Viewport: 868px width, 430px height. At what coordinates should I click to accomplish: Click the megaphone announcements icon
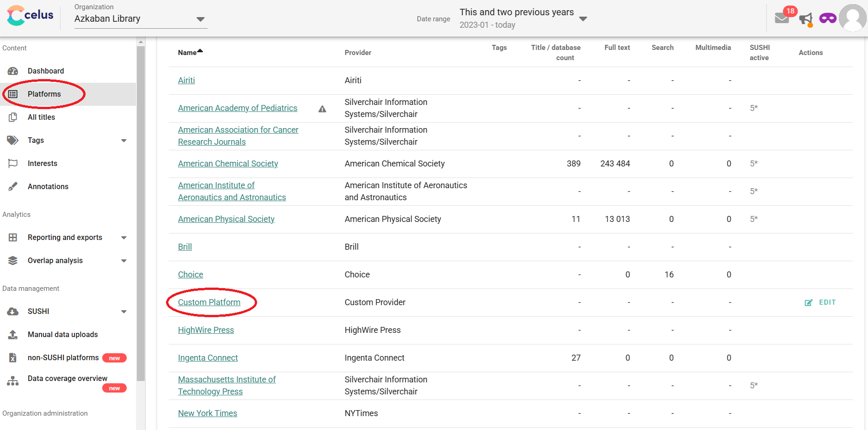click(806, 19)
